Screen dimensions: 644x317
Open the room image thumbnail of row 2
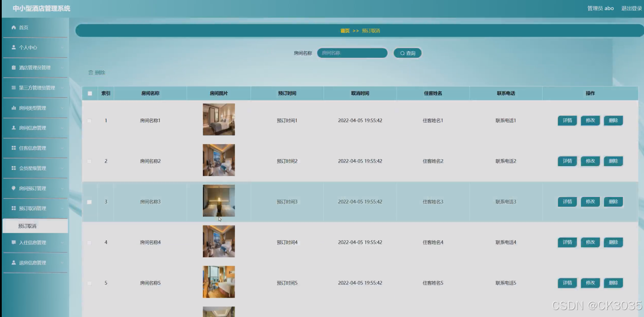tap(219, 160)
